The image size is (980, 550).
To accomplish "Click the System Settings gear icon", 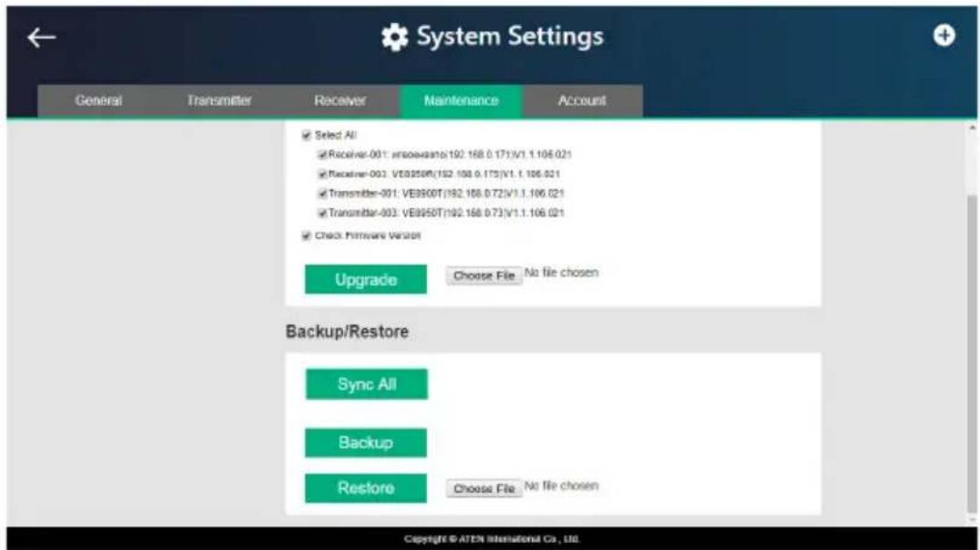I will point(394,36).
